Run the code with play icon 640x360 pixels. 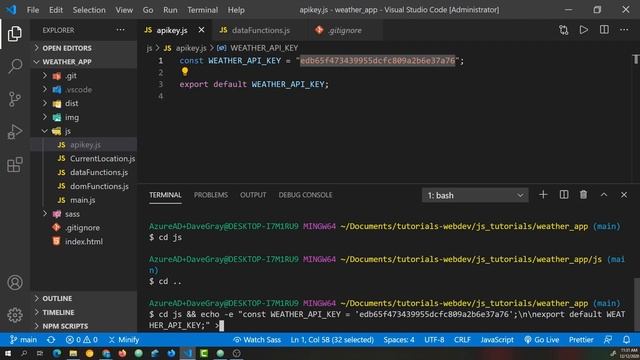coord(584,30)
